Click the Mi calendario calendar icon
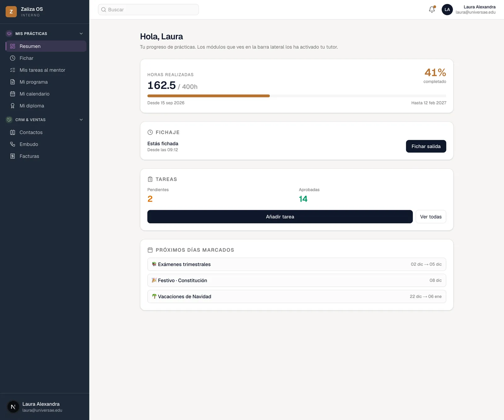This screenshot has height=420, width=504. click(x=13, y=94)
